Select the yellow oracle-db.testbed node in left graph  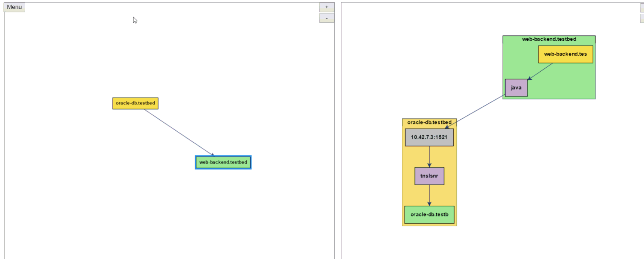point(135,103)
